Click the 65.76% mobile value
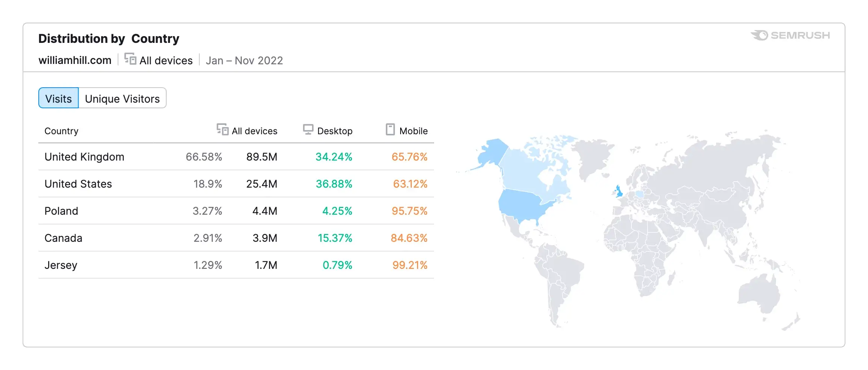The image size is (868, 370). (x=410, y=157)
